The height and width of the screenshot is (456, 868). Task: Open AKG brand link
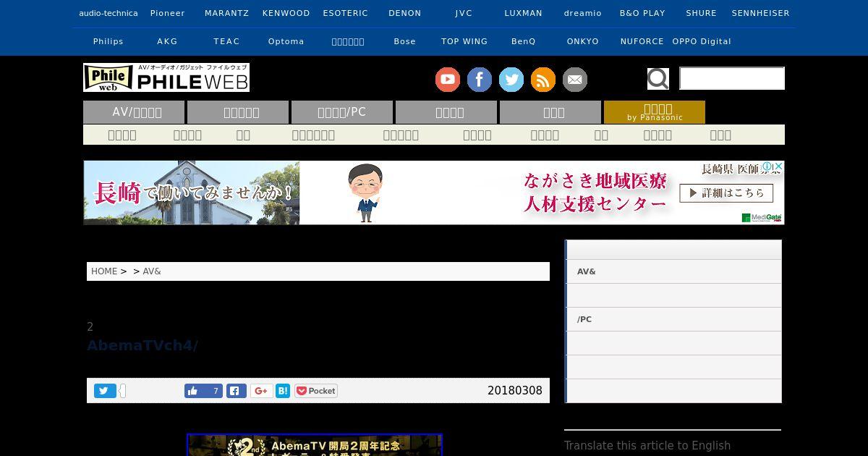click(168, 41)
